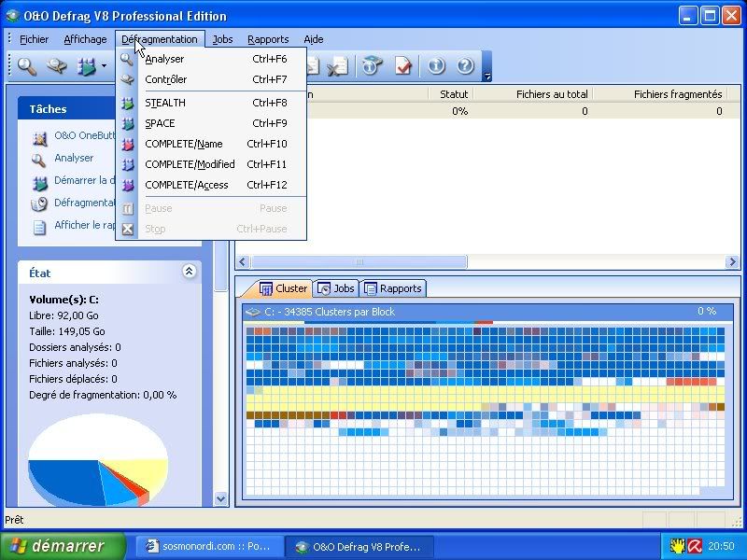This screenshot has height=560, width=747.
Task: Click the Démarrer la défragmentation task link
Action: (85, 180)
